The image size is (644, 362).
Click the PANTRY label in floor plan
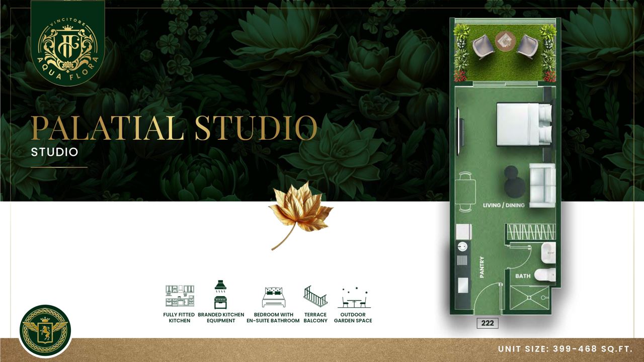482,267
